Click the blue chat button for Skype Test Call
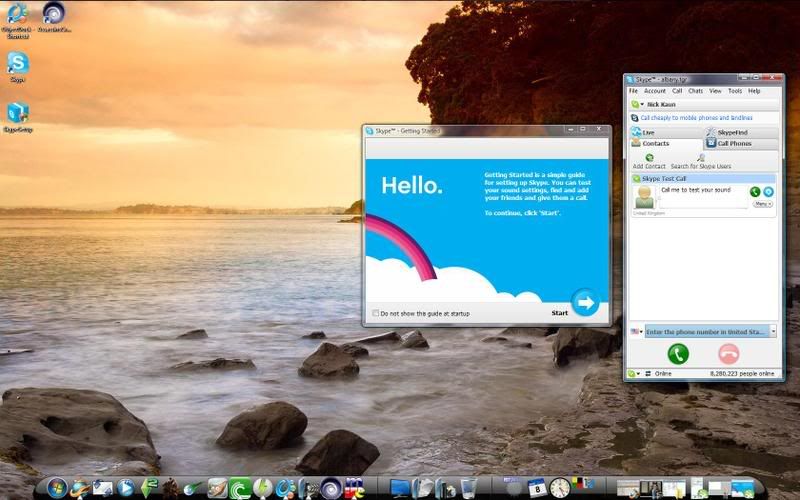This screenshot has width=800, height=500. [768, 192]
